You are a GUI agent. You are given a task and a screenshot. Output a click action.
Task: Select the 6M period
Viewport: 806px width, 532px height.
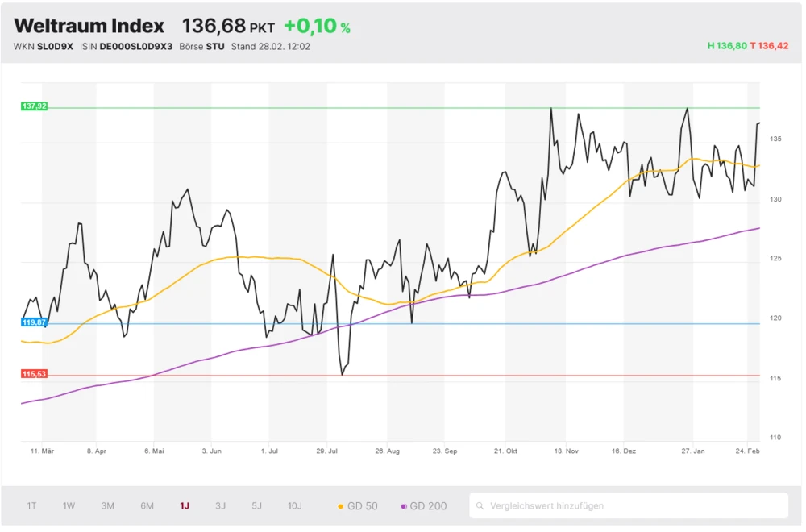pos(147,505)
